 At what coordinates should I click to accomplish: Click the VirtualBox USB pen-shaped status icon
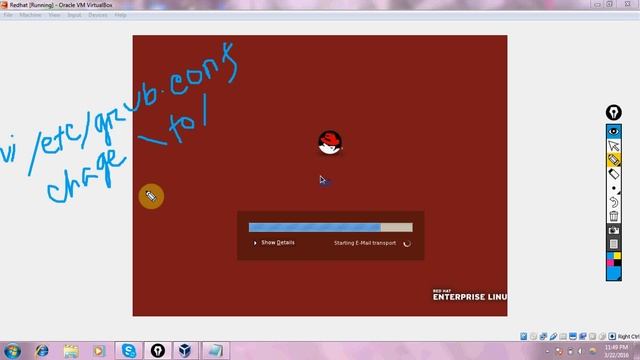point(553,336)
